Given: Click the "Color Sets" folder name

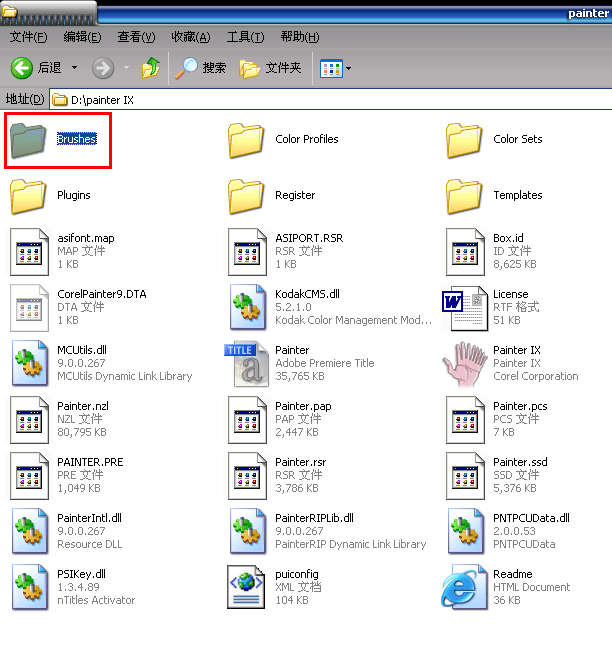Looking at the screenshot, I should pos(518,139).
